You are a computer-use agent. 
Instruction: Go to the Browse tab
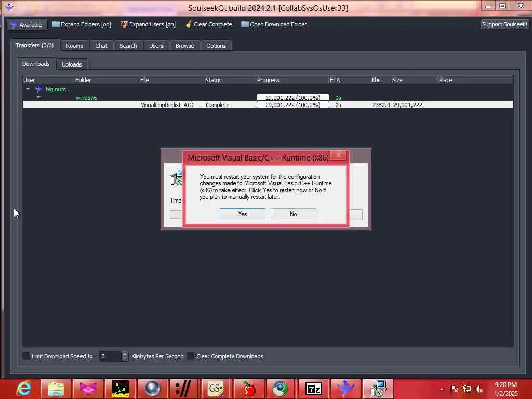click(x=184, y=46)
